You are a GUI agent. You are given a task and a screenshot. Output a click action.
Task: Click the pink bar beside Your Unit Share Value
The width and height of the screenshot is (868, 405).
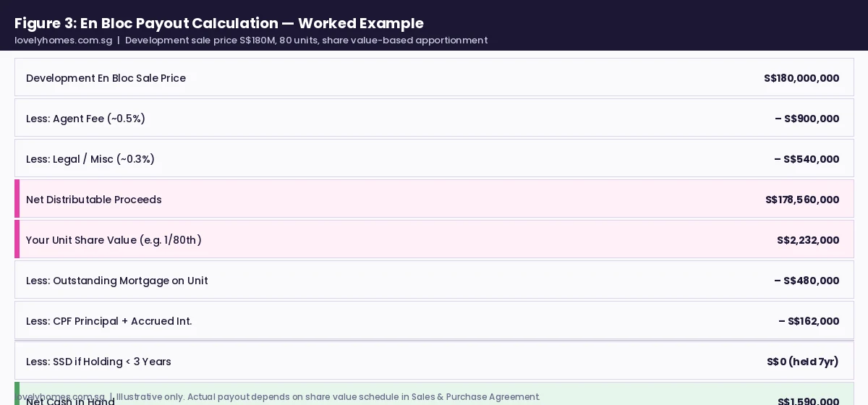tap(17, 239)
